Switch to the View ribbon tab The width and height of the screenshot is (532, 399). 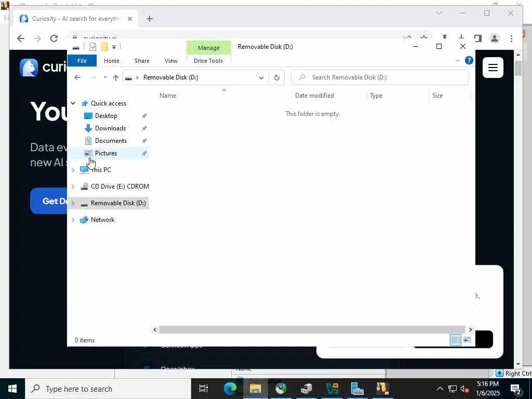pos(171,61)
